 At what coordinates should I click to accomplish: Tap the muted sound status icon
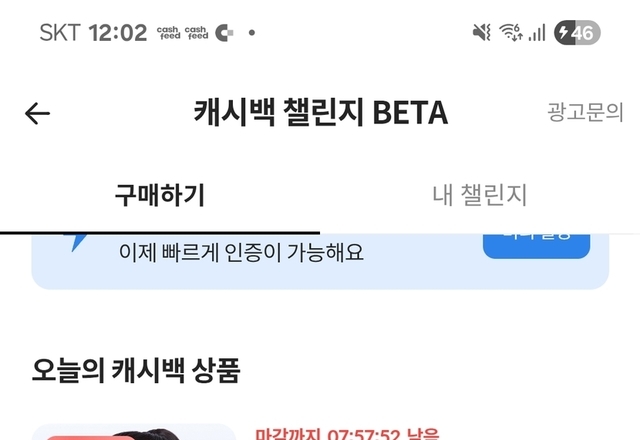coord(482,32)
